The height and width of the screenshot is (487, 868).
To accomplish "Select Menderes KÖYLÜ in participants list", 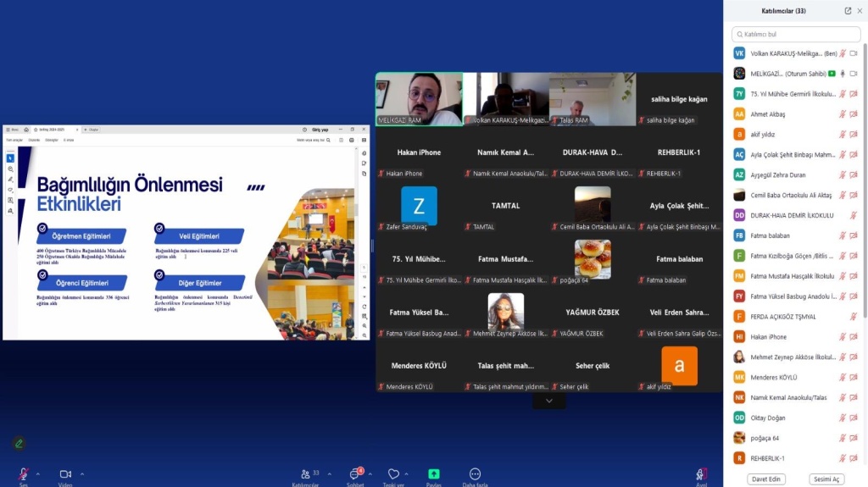I will point(774,377).
